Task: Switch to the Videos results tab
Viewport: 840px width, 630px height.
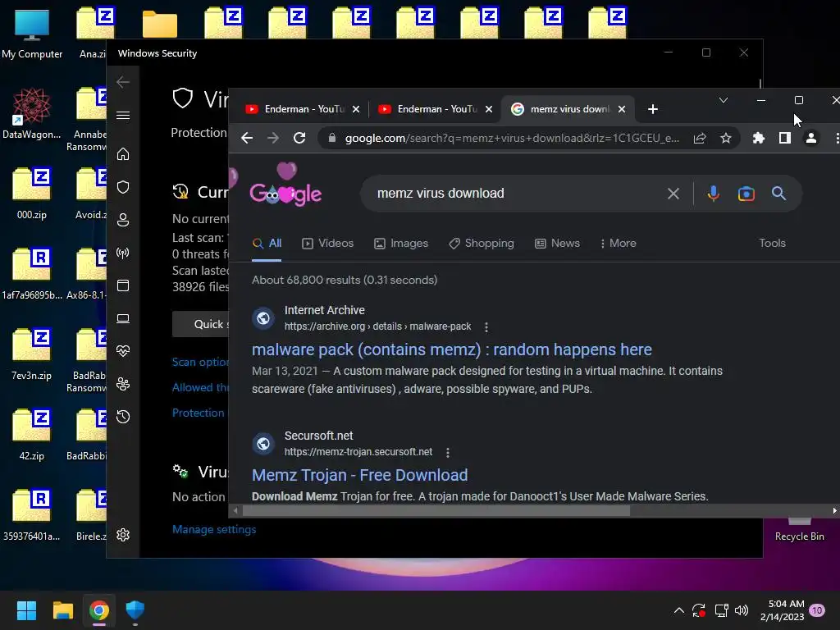Action: 328,243
